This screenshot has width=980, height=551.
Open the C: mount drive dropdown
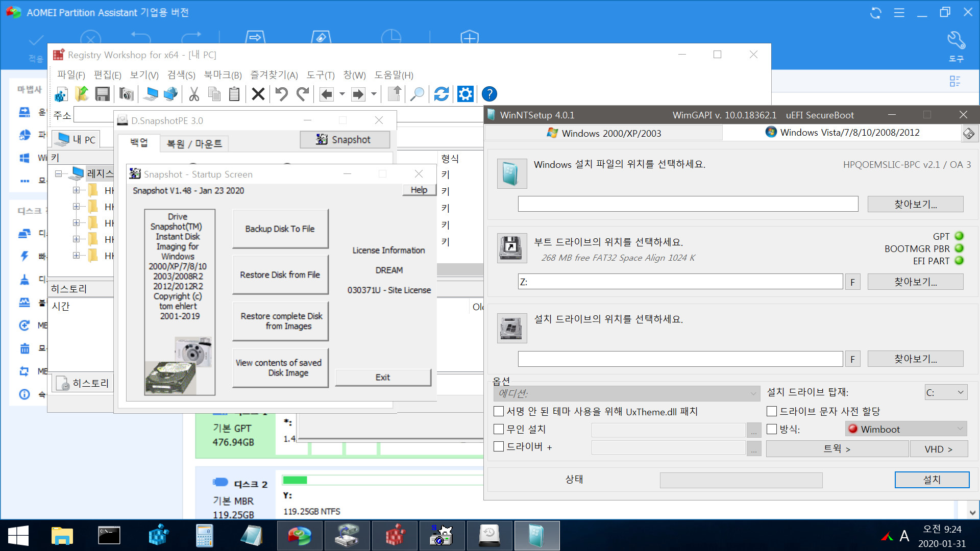(x=946, y=392)
